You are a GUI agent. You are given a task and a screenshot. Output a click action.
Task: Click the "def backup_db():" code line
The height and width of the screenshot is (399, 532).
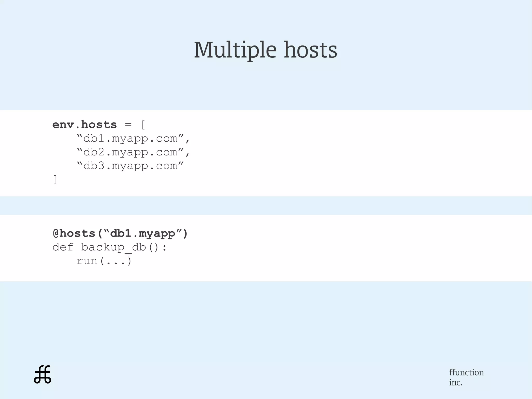110,247
